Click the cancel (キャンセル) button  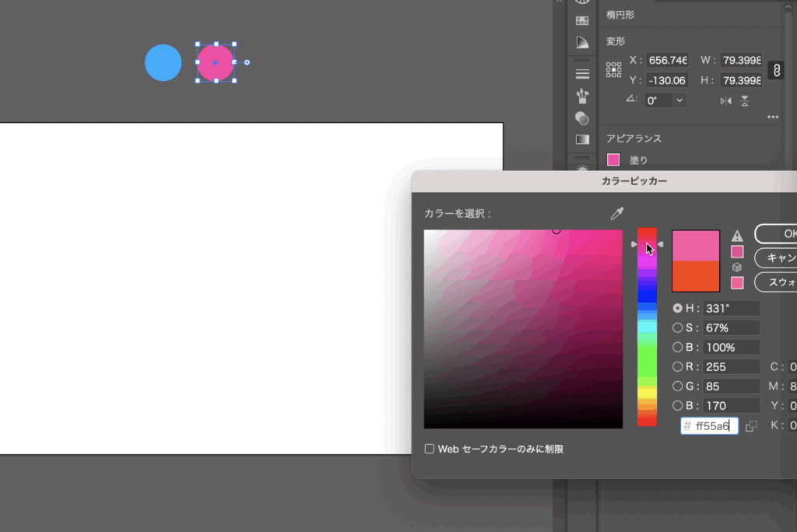click(x=780, y=257)
